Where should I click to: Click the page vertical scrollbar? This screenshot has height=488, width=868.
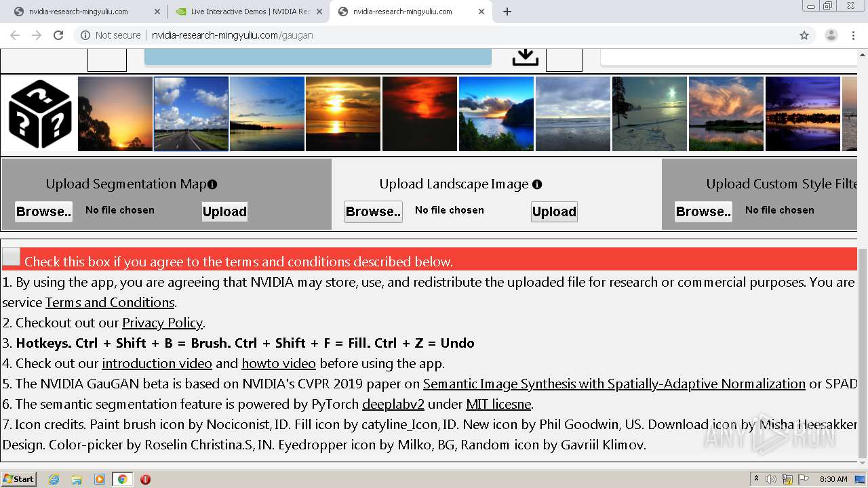click(x=863, y=352)
